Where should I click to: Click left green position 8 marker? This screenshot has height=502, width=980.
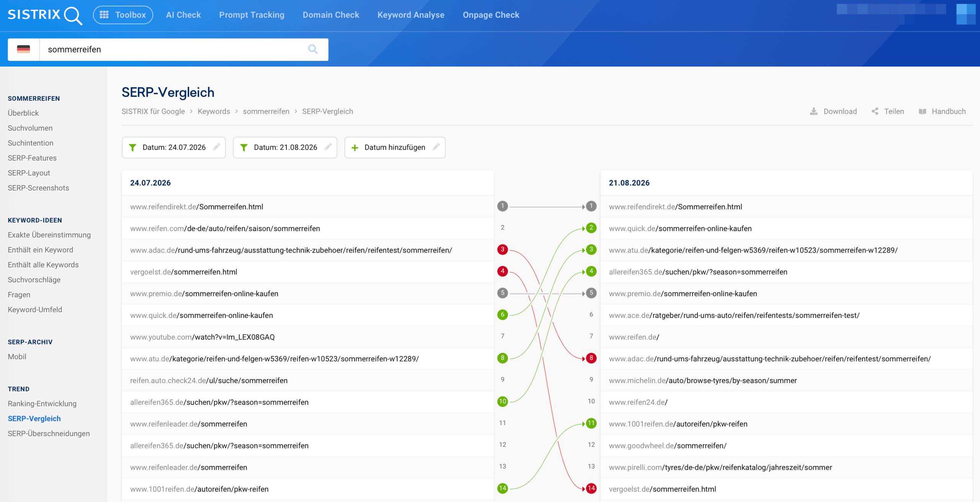click(503, 358)
